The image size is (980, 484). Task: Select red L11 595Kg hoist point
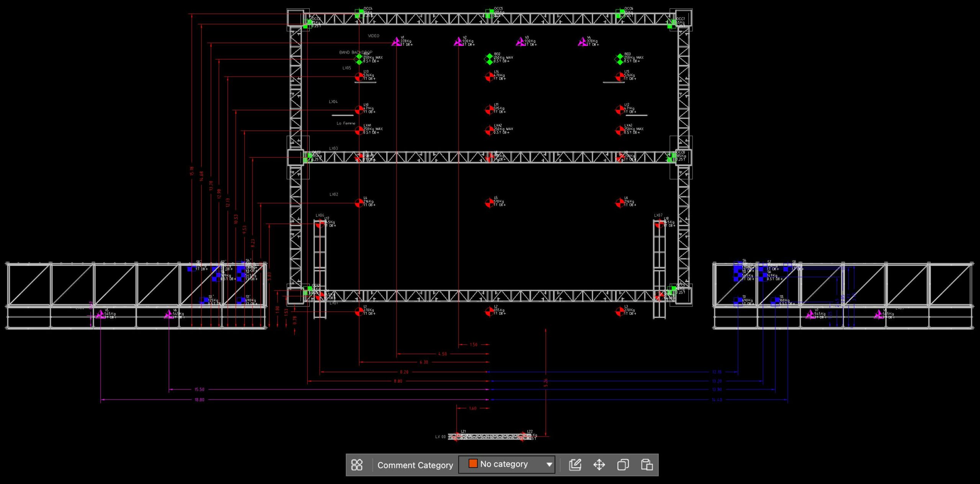click(489, 110)
